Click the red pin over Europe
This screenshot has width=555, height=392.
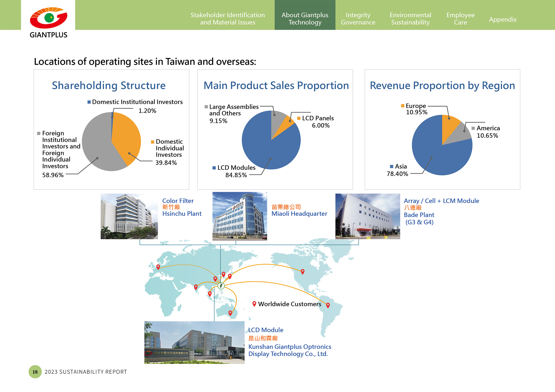click(x=158, y=267)
